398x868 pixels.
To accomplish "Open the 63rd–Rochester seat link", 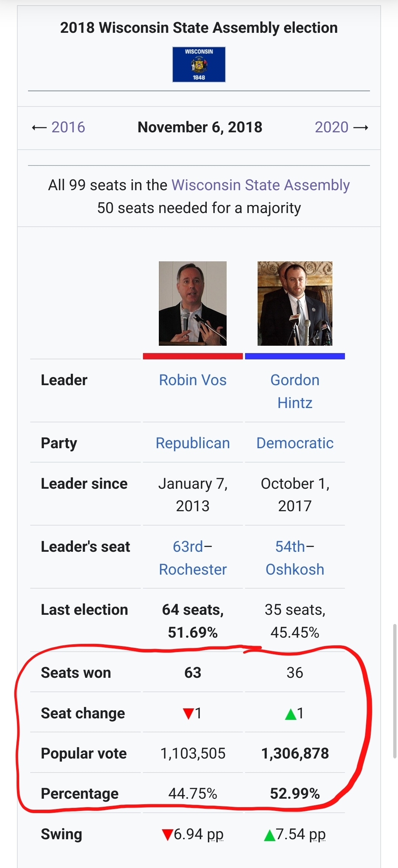I will [193, 558].
